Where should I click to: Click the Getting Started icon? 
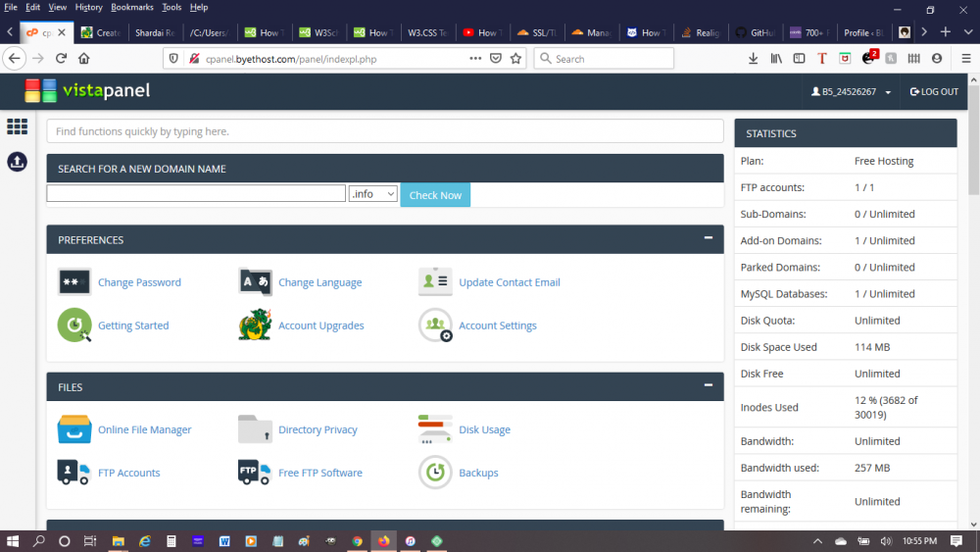[x=74, y=326]
